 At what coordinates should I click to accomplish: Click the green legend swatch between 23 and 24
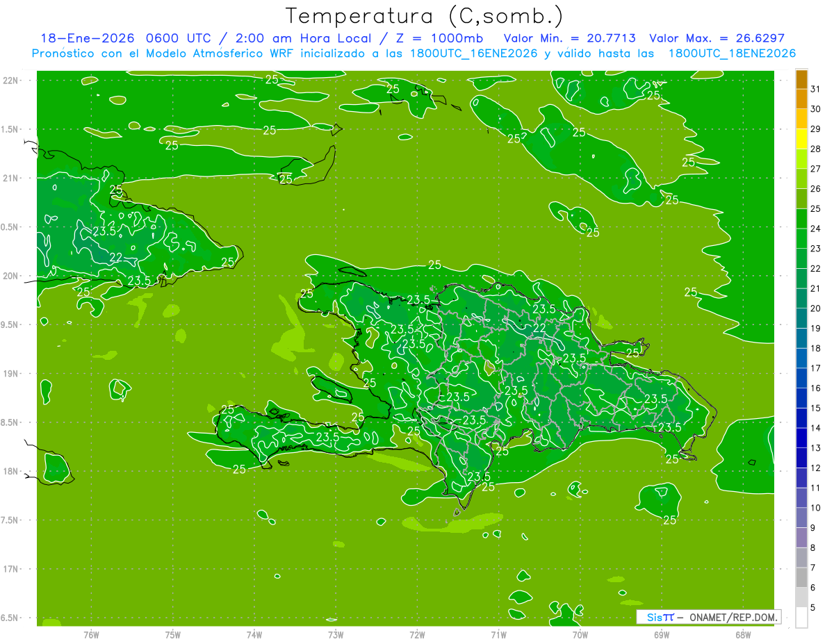802,238
